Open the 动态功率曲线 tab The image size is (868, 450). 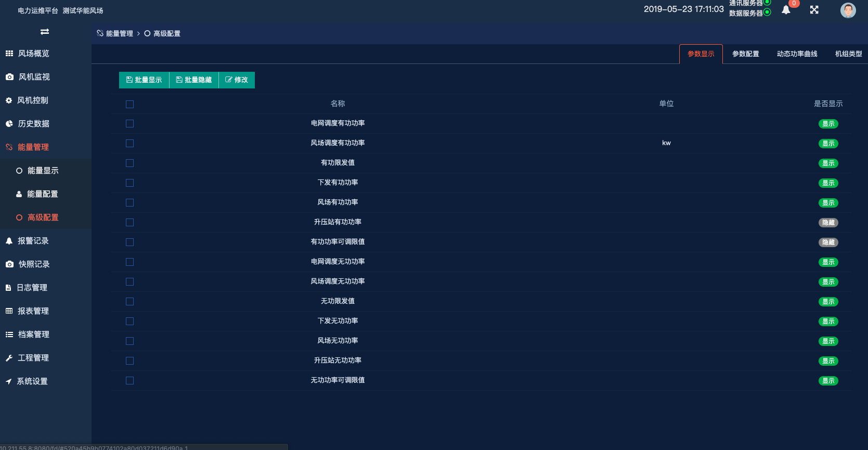[797, 54]
